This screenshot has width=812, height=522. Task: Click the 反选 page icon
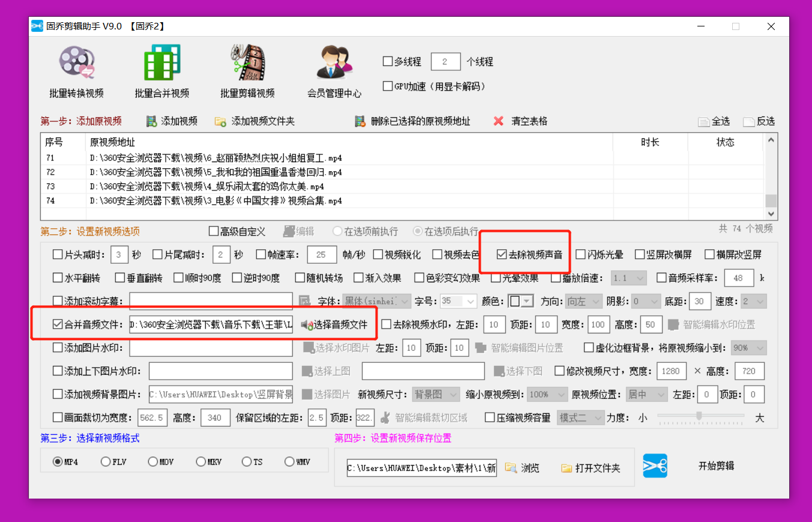tap(749, 122)
